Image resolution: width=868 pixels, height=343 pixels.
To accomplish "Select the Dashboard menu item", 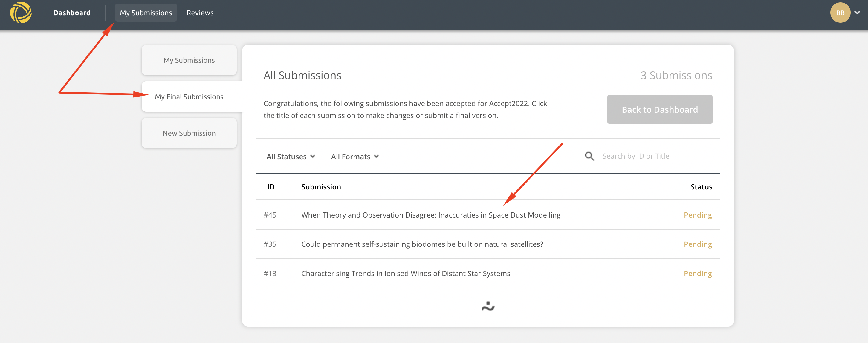I will [x=72, y=13].
